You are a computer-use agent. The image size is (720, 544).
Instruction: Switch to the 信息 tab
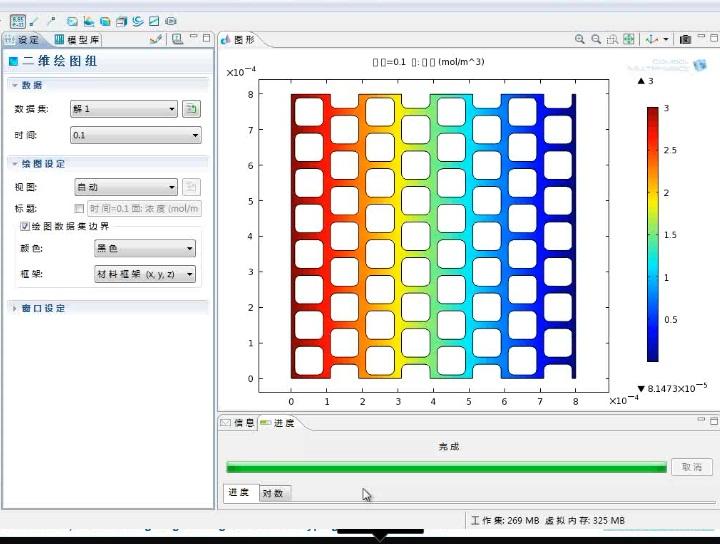238,423
